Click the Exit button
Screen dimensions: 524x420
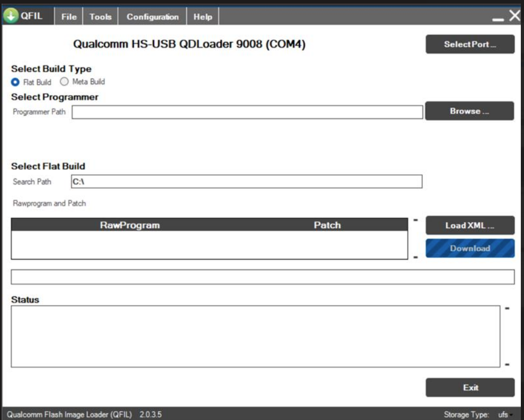click(470, 387)
